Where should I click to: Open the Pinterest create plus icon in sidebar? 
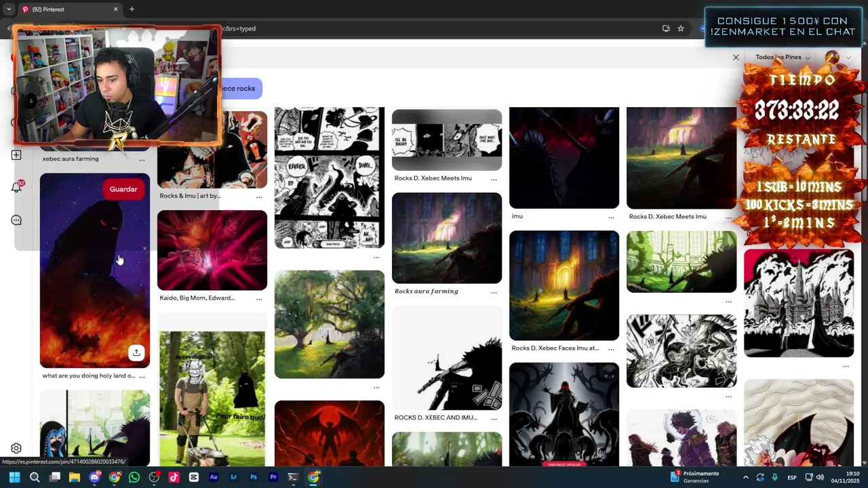click(16, 155)
